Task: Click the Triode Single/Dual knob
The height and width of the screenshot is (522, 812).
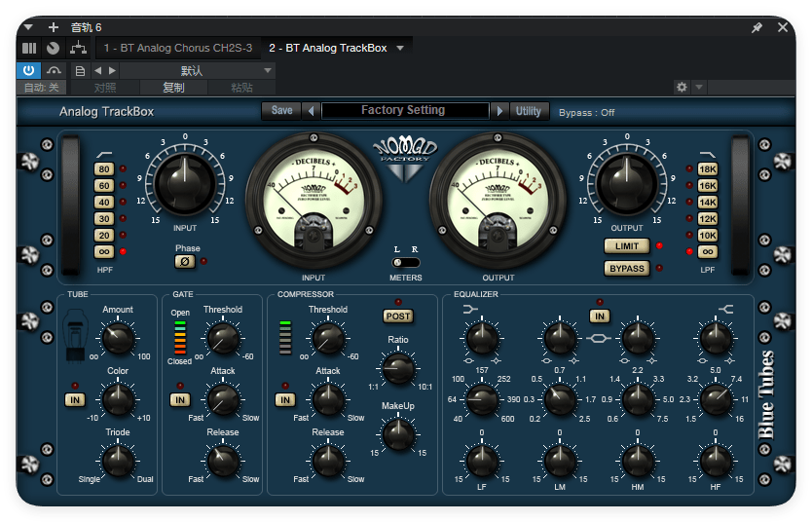Action: click(x=118, y=461)
